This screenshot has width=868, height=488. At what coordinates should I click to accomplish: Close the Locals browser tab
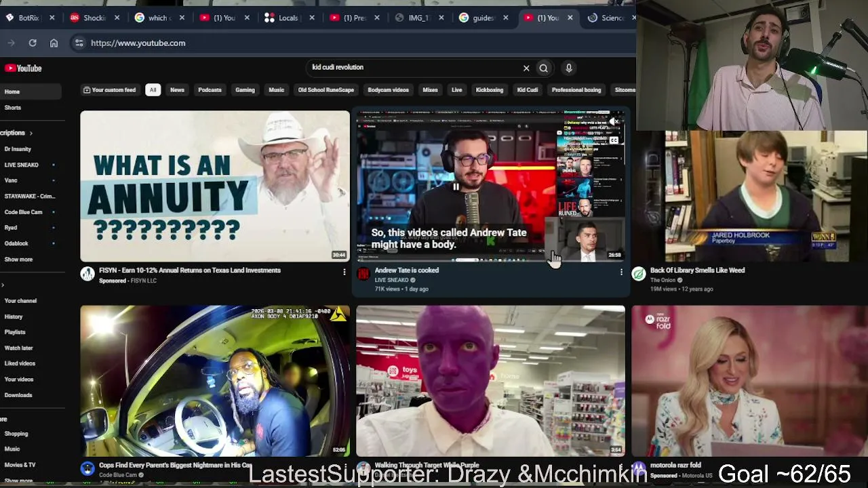(x=312, y=18)
